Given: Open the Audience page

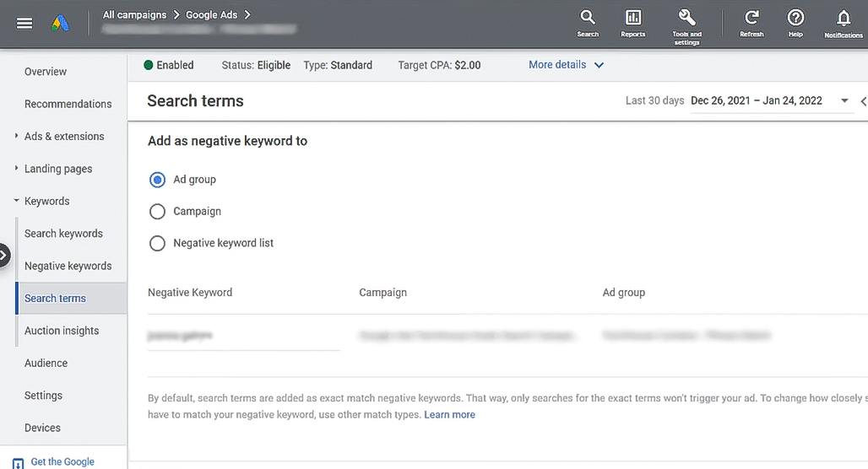Looking at the screenshot, I should click(46, 363).
